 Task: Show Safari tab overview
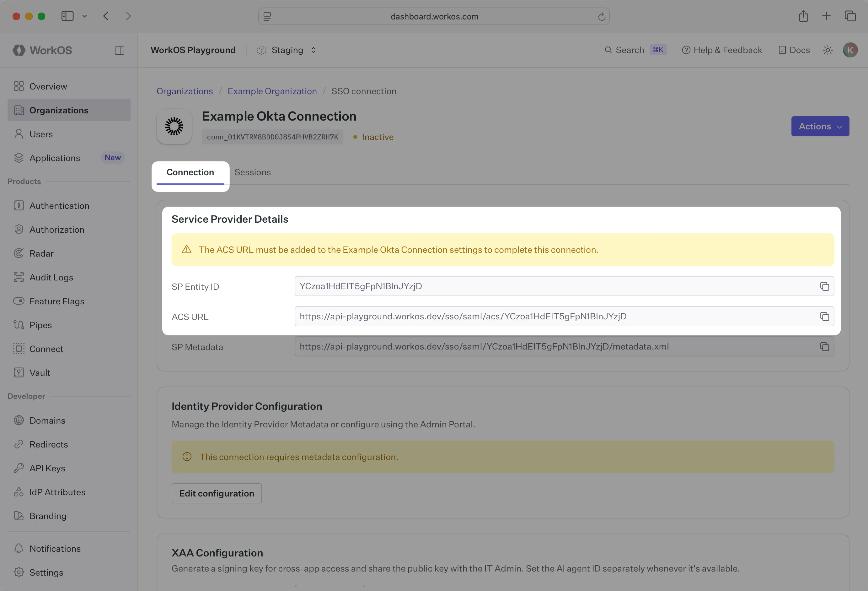(850, 16)
